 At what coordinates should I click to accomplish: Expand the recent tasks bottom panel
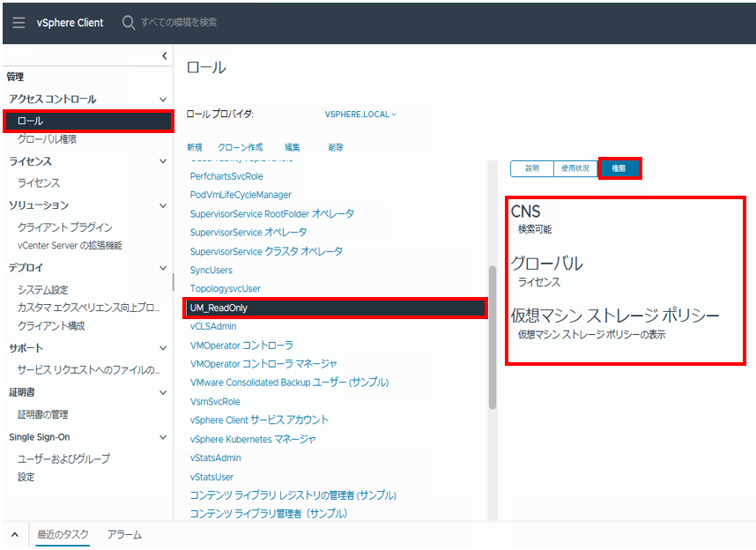coord(15,534)
